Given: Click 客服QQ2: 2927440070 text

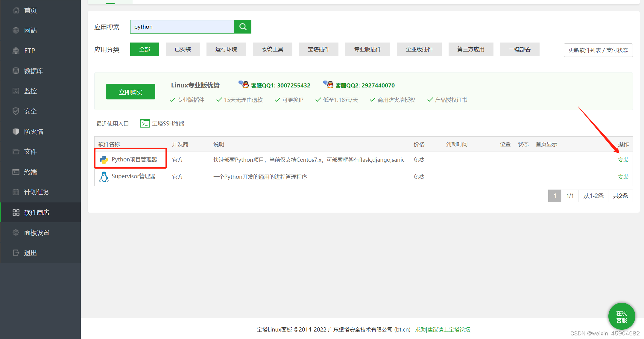Looking at the screenshot, I should (365, 85).
